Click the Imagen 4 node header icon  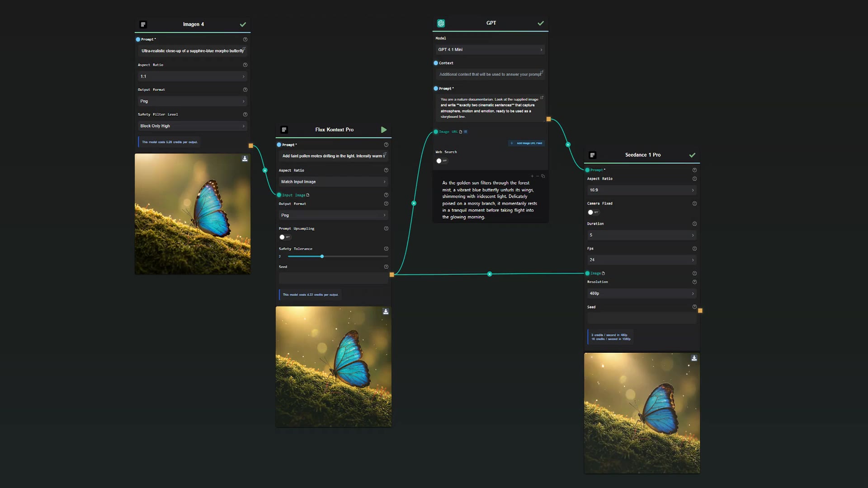pyautogui.click(x=143, y=24)
